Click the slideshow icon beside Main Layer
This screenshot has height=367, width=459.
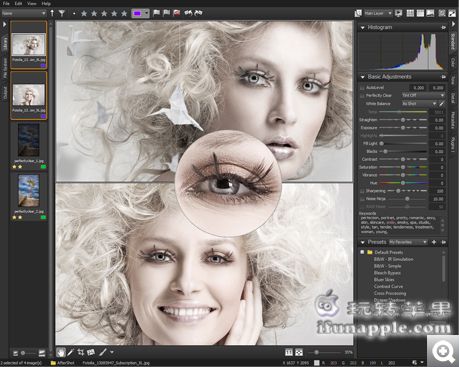click(x=398, y=13)
